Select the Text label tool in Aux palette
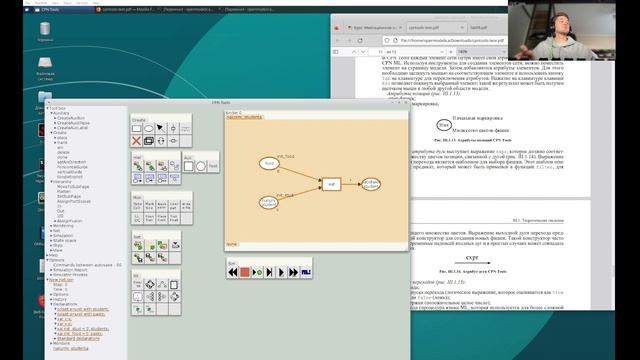 point(213,166)
